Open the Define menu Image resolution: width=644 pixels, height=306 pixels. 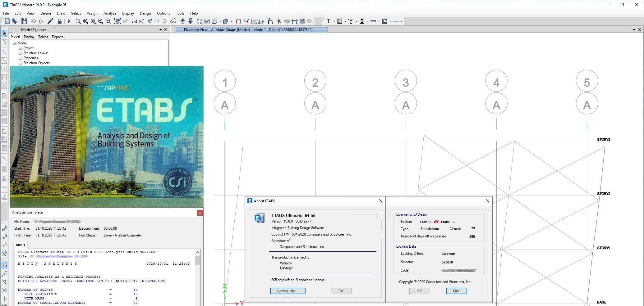click(x=46, y=13)
